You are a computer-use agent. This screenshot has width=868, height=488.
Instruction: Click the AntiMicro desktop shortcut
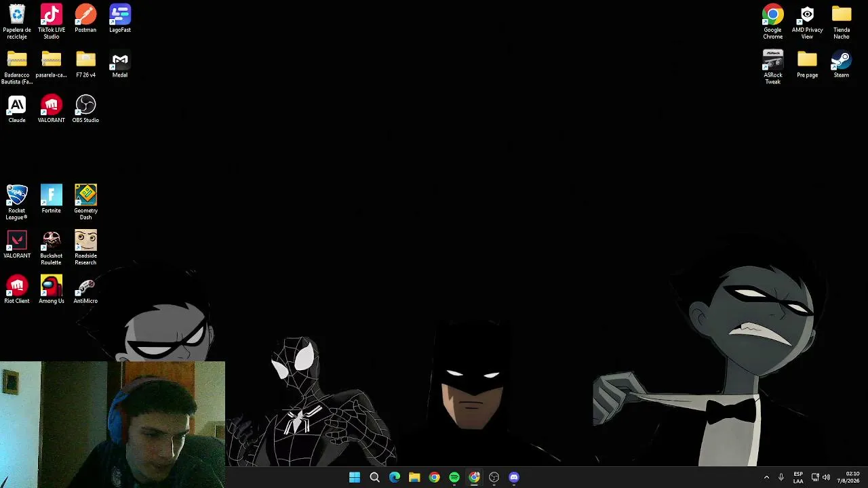tap(85, 290)
